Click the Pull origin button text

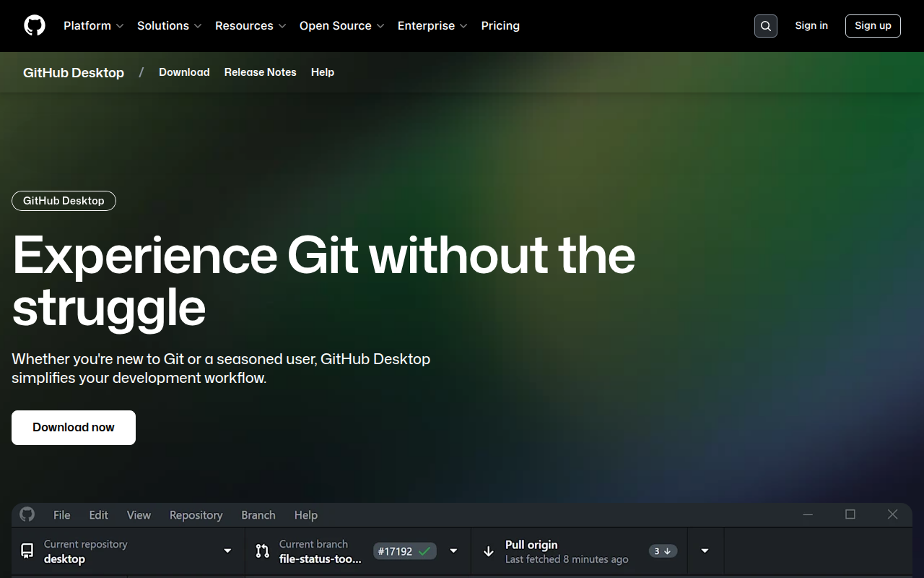click(531, 545)
